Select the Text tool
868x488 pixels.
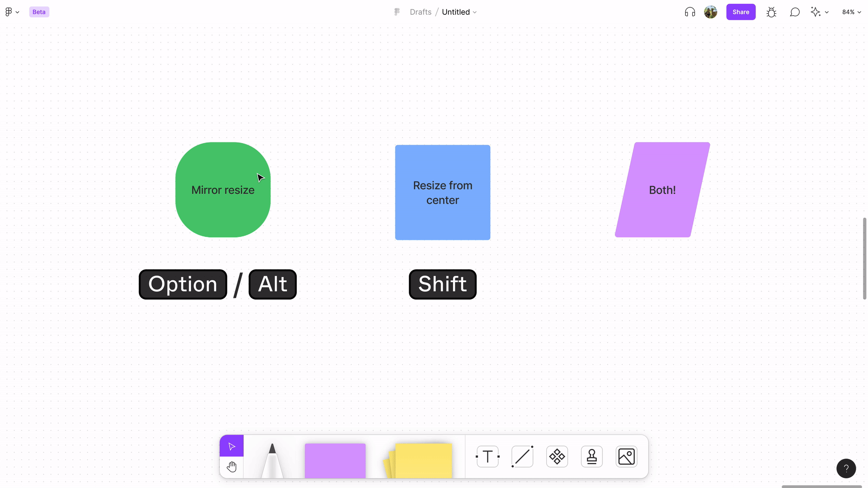(487, 457)
